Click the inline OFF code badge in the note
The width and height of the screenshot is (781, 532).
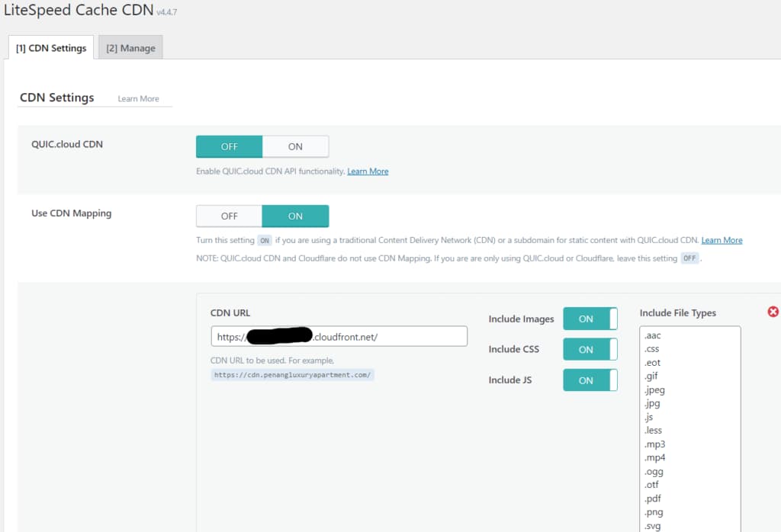(689, 258)
